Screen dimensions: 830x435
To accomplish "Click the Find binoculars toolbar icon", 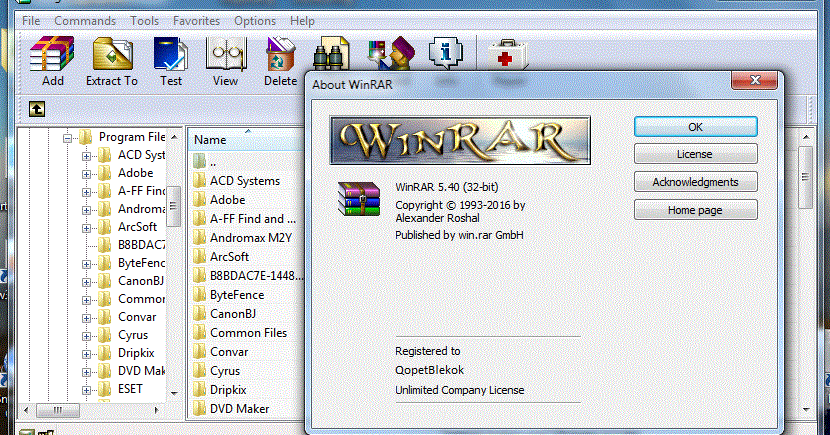I will point(331,53).
